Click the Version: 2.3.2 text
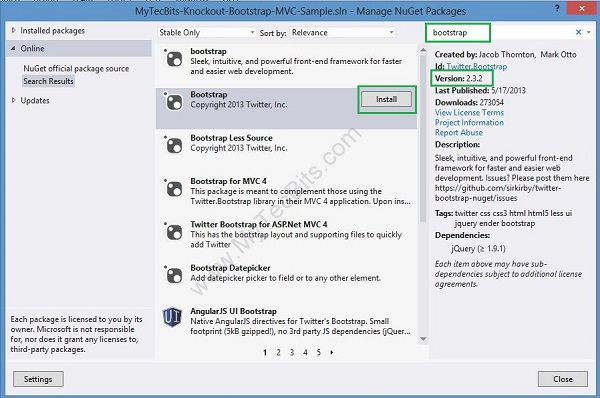Screen dimensions: 600x398 click(x=458, y=78)
